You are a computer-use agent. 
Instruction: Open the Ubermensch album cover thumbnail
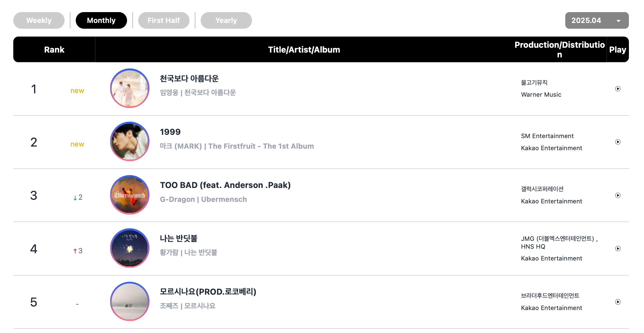(x=130, y=195)
